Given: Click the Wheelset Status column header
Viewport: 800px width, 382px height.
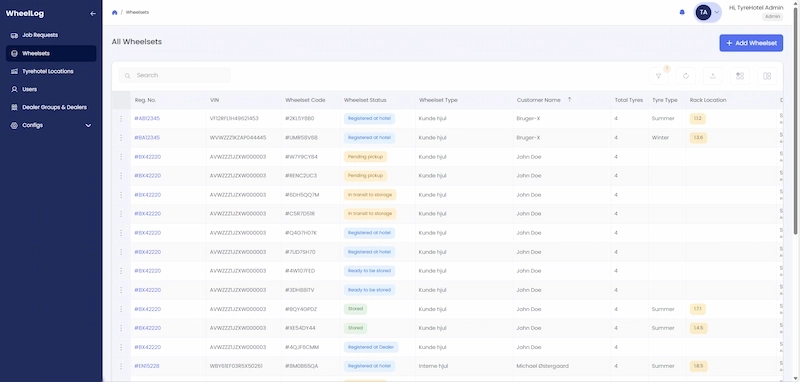Looking at the screenshot, I should [x=365, y=100].
